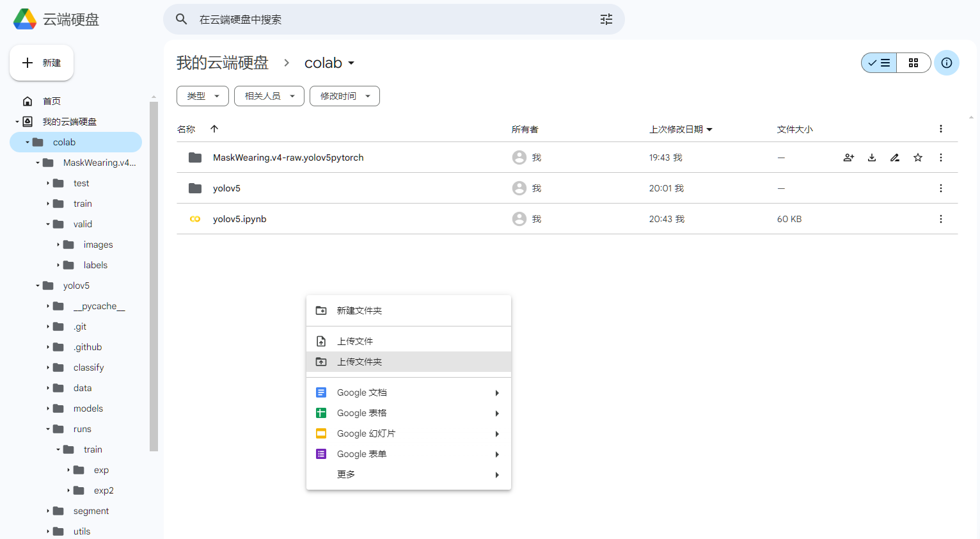Select the __pycache__ folder in tree
This screenshot has height=539, width=980.
[x=99, y=306]
